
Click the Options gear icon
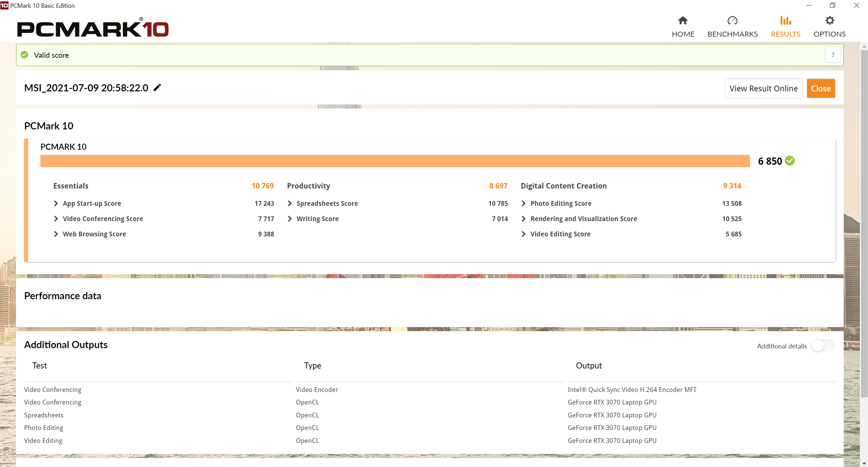click(830, 21)
